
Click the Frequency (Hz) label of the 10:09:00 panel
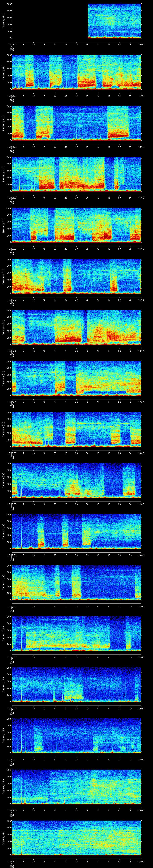click(x=3, y=21)
